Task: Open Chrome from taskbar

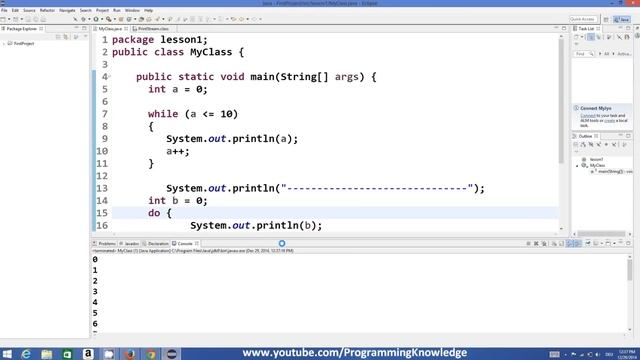Action: (x=151, y=353)
